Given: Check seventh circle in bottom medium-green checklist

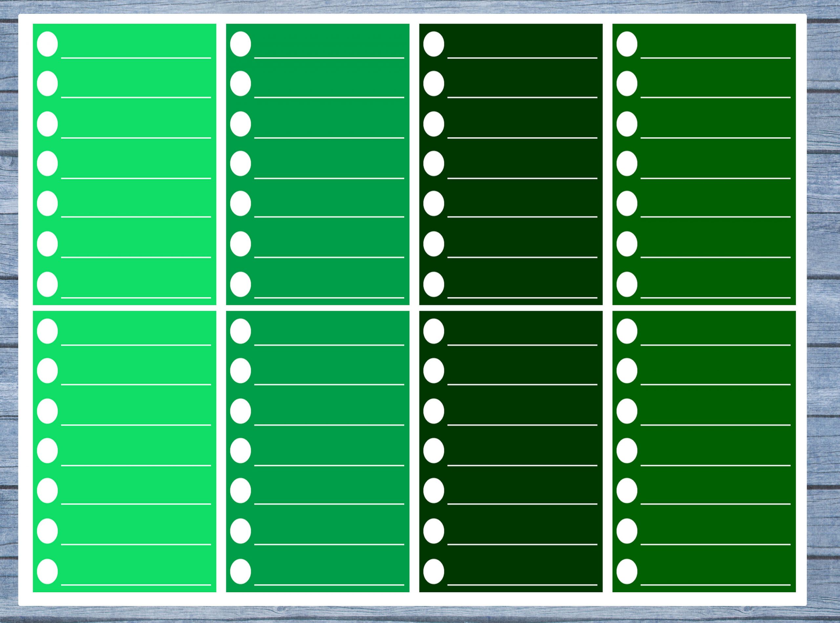Looking at the screenshot, I should click(241, 571).
